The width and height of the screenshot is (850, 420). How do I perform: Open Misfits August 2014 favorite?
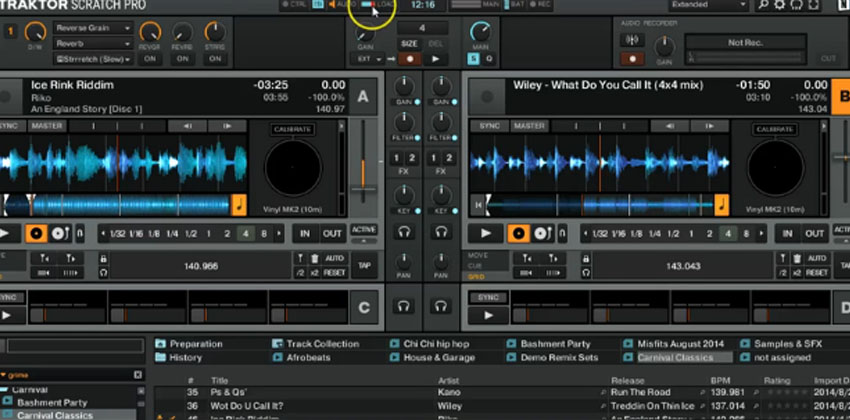tap(674, 344)
